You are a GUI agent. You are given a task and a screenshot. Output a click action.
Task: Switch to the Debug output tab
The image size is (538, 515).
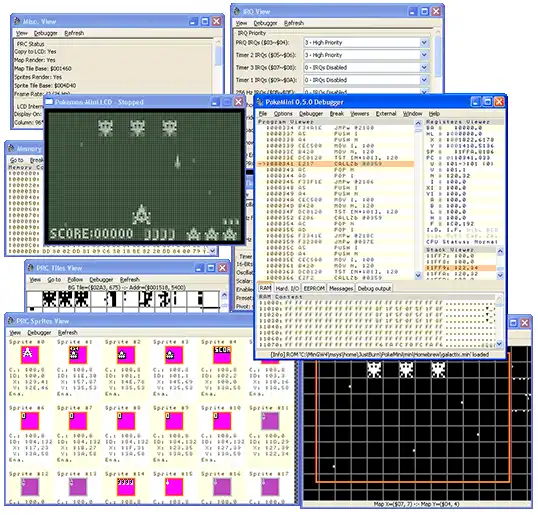374,289
